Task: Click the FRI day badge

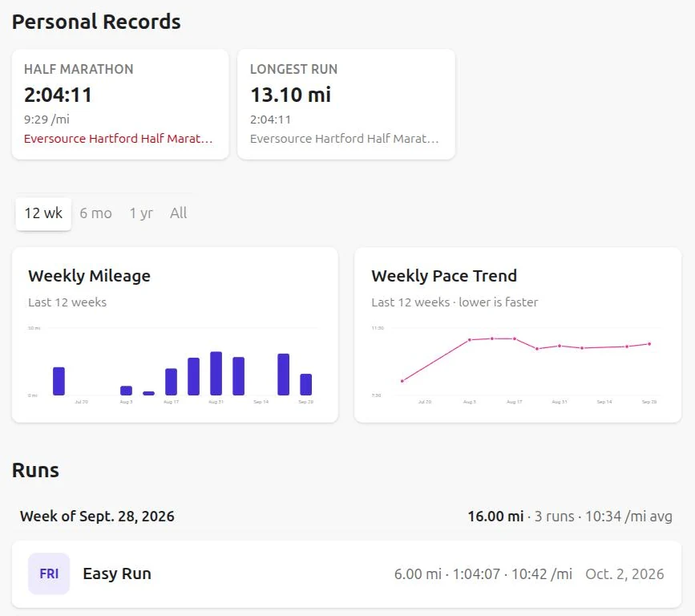Action: (49, 573)
